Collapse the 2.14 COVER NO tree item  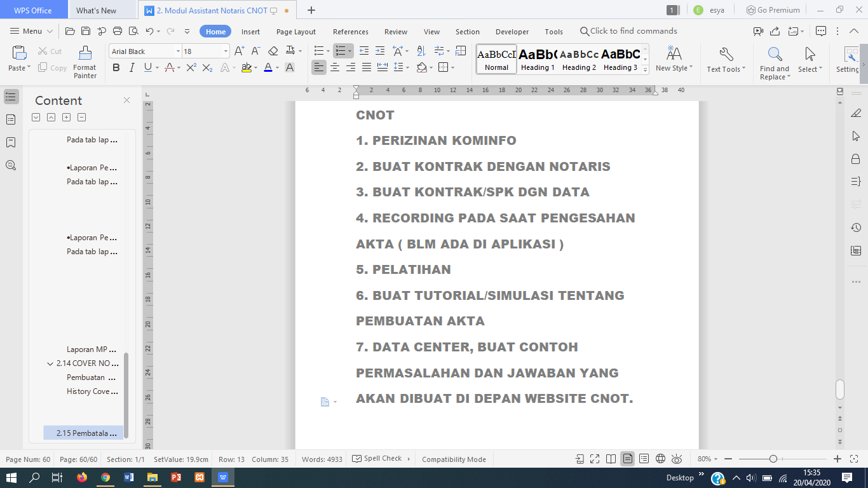pyautogui.click(x=50, y=363)
